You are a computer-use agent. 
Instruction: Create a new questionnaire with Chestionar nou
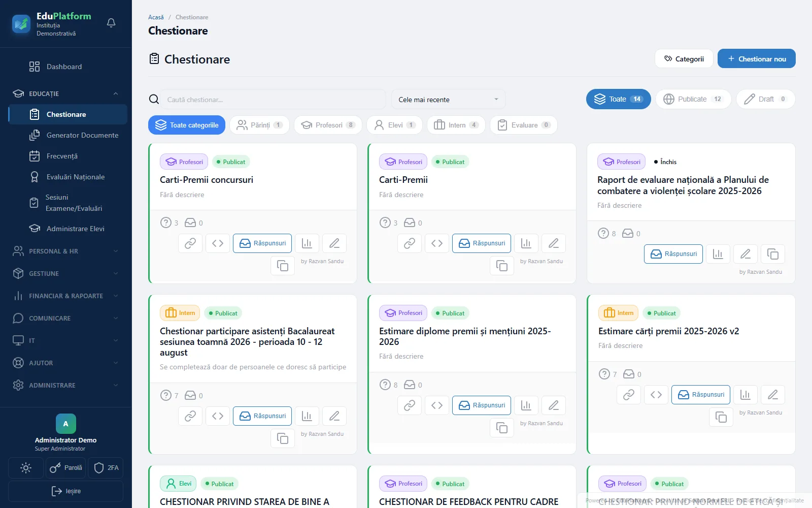point(757,58)
